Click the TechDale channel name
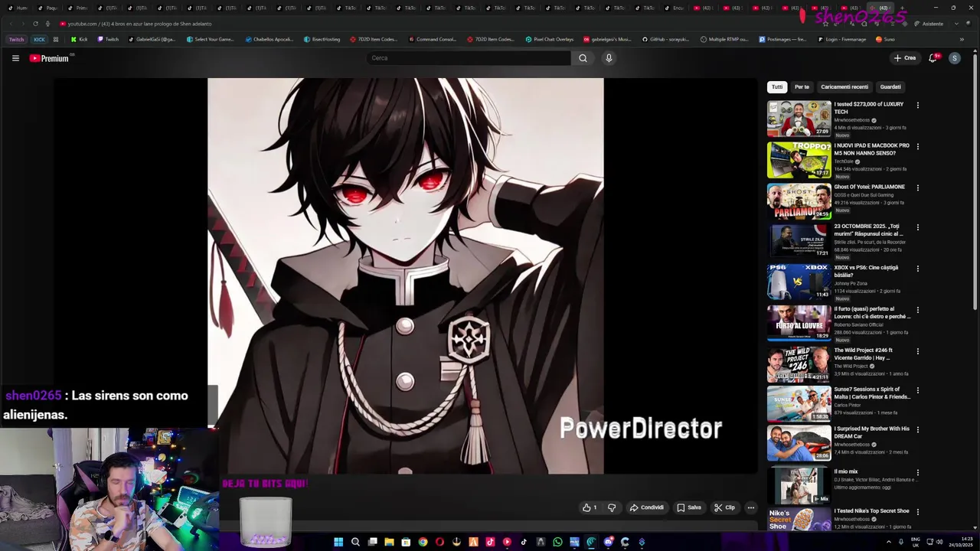This screenshot has height=551, width=980. pyautogui.click(x=844, y=161)
